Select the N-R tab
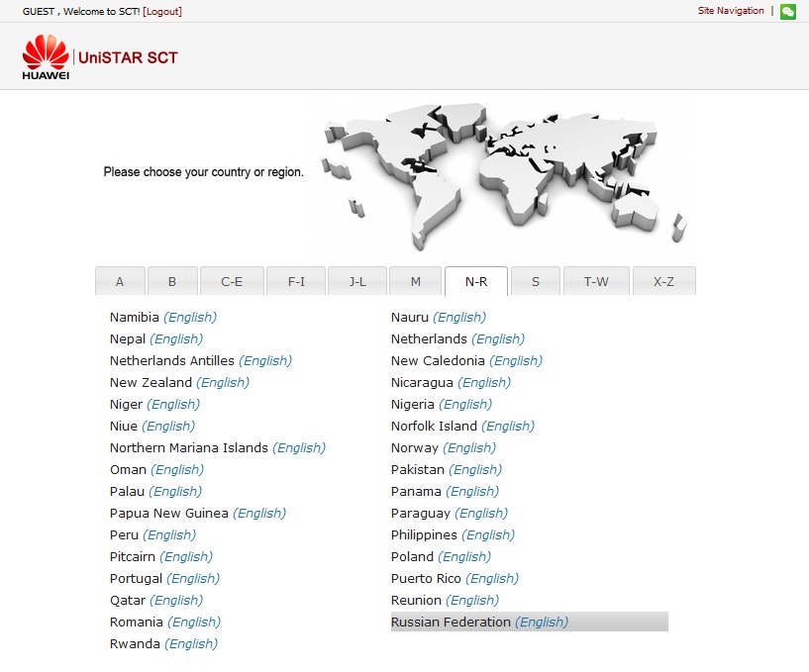The width and height of the screenshot is (809, 672). (476, 281)
